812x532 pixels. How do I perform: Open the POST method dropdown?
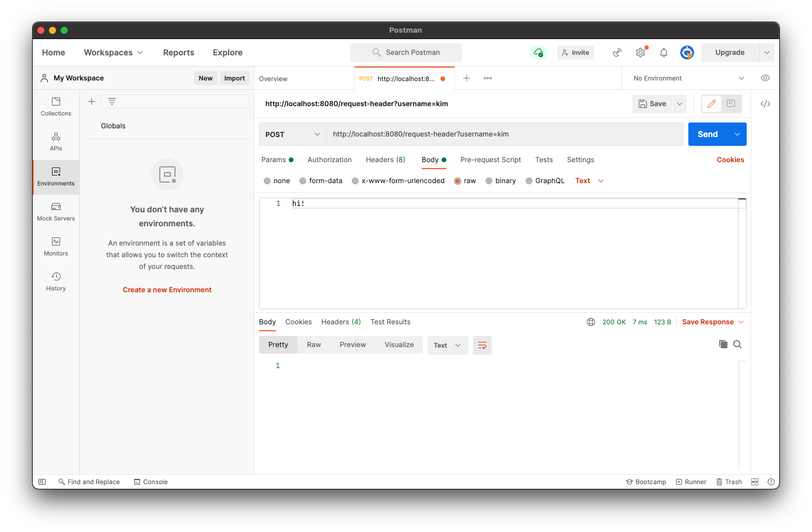(292, 134)
